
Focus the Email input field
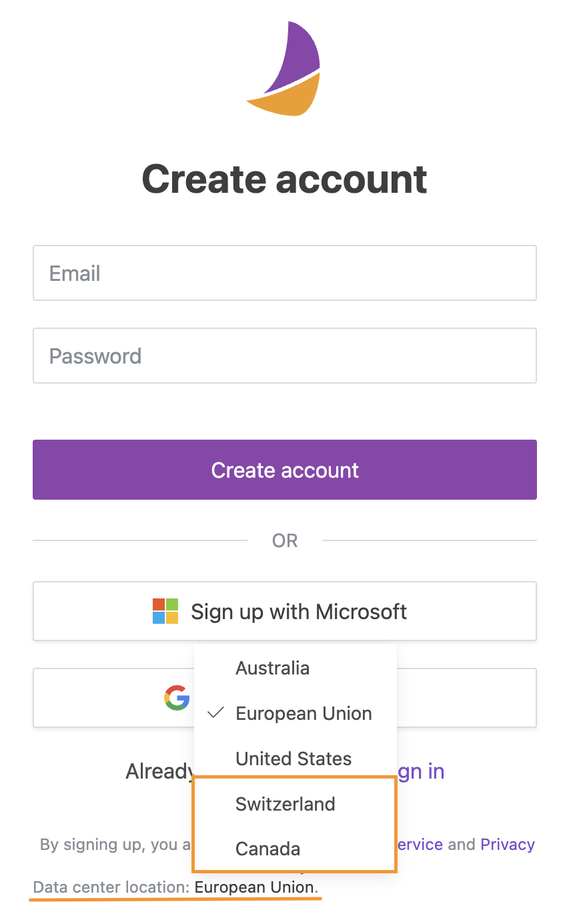click(x=285, y=273)
